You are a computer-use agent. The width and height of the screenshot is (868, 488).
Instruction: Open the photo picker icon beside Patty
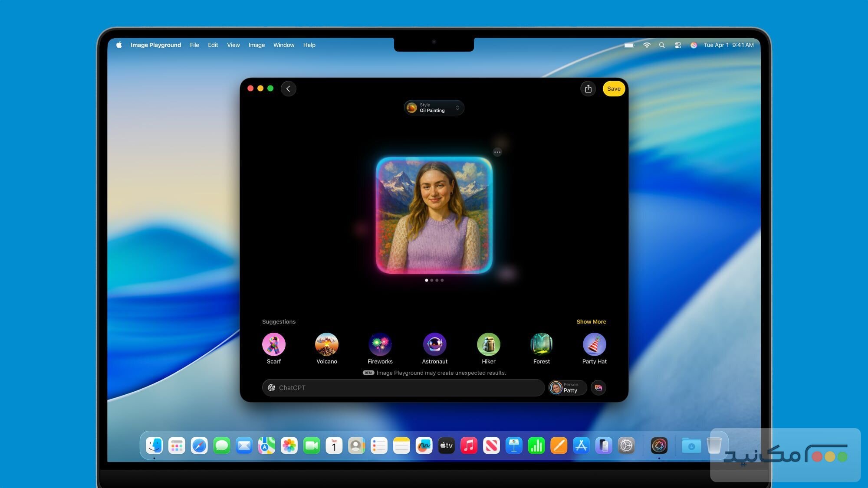click(598, 387)
